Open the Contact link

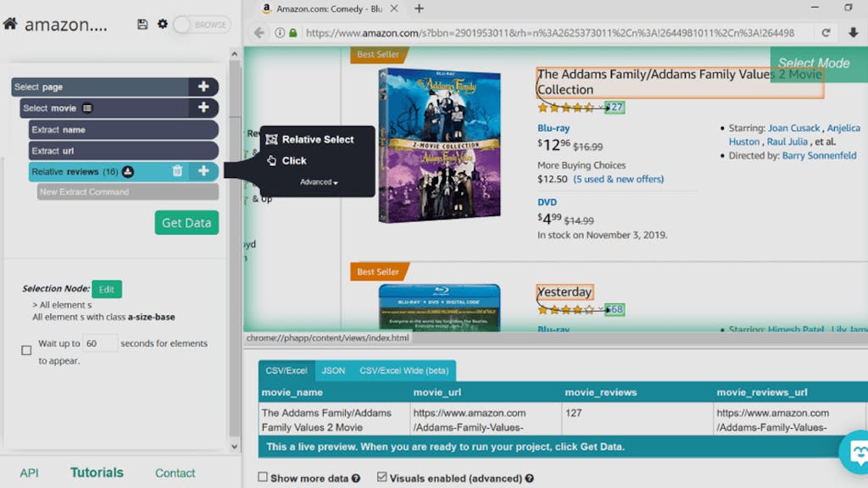coord(175,473)
